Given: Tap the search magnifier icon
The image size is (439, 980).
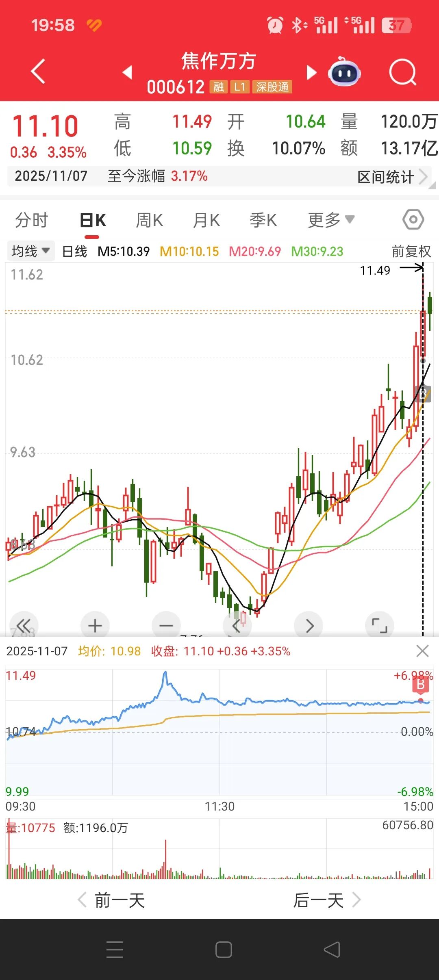Looking at the screenshot, I should coord(402,73).
